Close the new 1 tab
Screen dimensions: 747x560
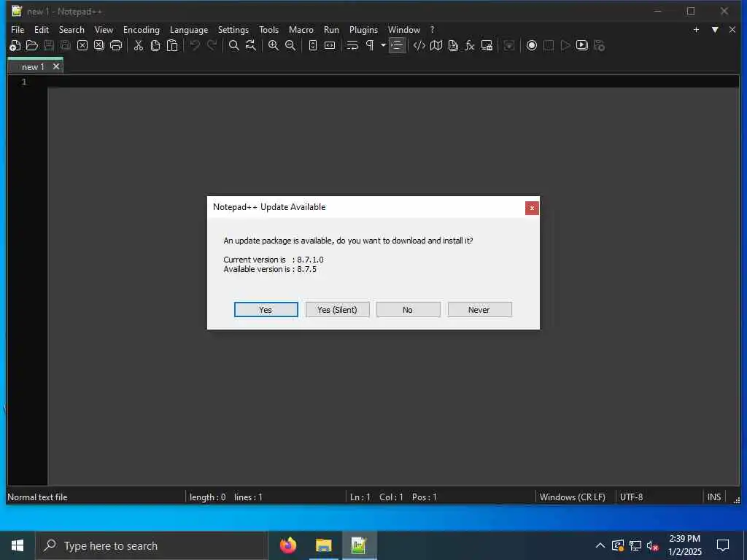click(x=56, y=66)
